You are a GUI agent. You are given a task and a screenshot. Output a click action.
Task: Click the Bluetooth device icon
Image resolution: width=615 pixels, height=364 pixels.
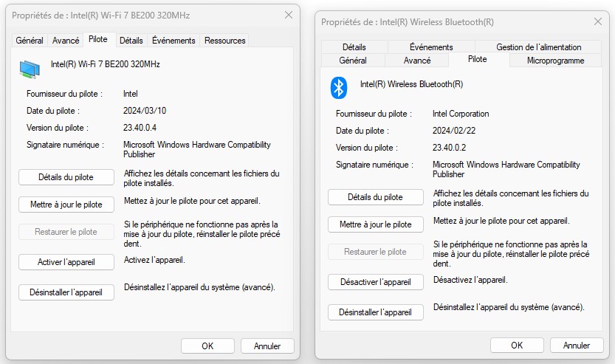pyautogui.click(x=338, y=88)
